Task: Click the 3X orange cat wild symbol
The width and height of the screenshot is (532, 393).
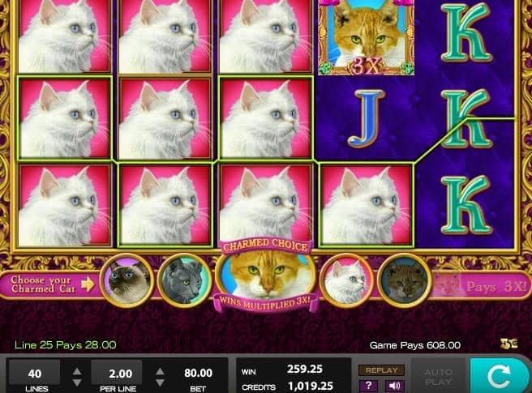Action: point(366,36)
